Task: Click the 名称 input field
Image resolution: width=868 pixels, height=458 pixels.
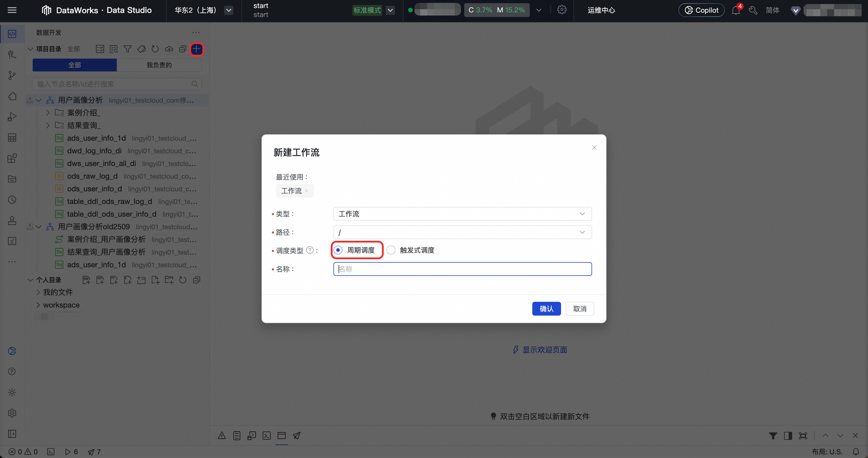Action: tap(462, 269)
